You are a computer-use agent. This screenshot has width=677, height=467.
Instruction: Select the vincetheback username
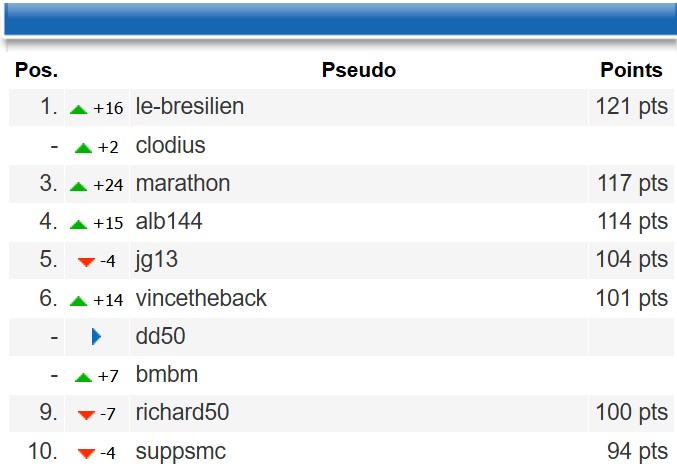coord(200,299)
